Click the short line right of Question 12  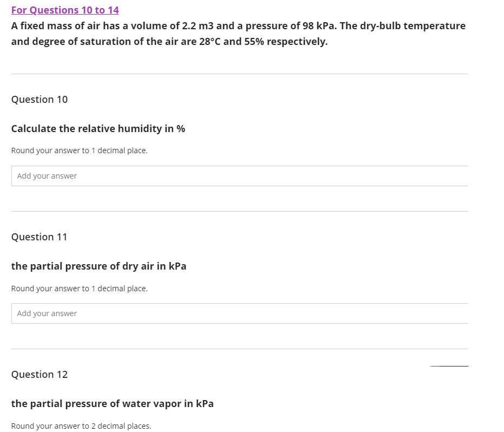pos(449,366)
